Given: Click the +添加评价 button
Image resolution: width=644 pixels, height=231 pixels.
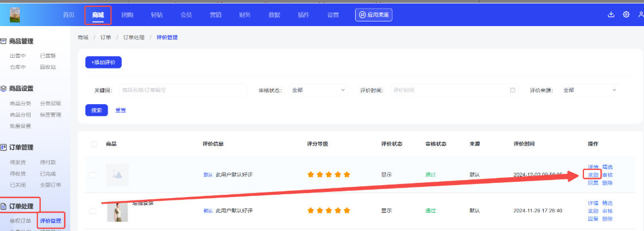Looking at the screenshot, I should coord(103,62).
